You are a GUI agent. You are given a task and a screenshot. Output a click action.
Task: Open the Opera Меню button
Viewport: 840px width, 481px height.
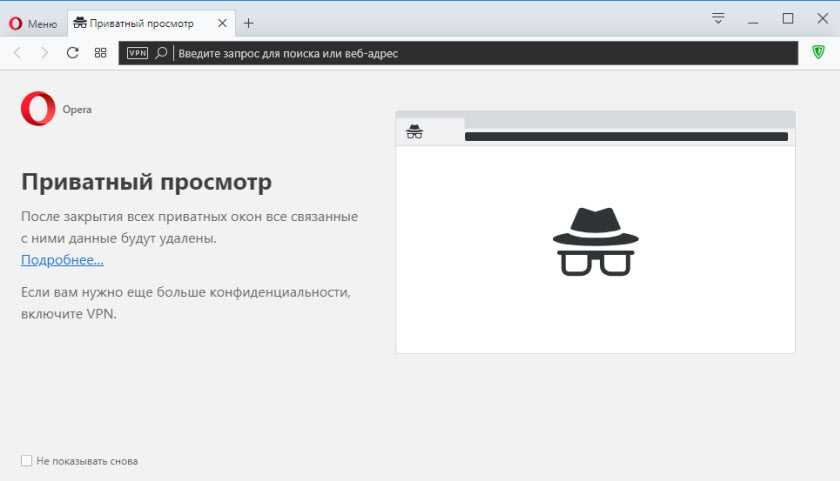[33, 23]
